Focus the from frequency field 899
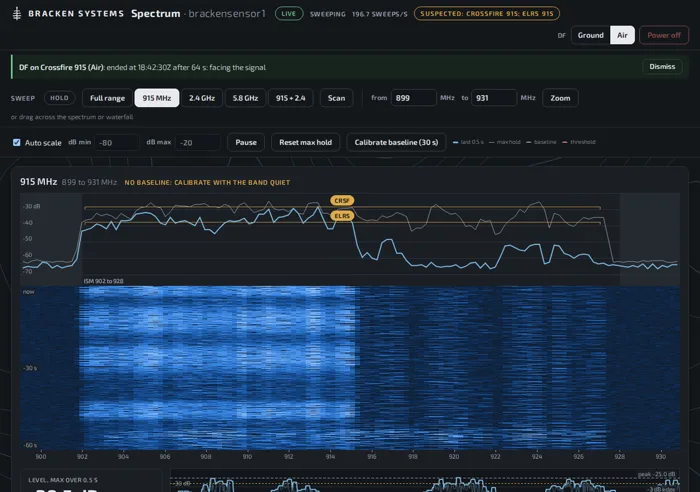The width and height of the screenshot is (700, 492). click(x=413, y=98)
